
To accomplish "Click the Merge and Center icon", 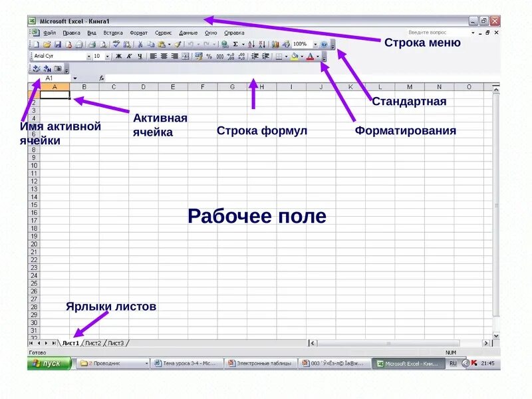I will [186, 57].
